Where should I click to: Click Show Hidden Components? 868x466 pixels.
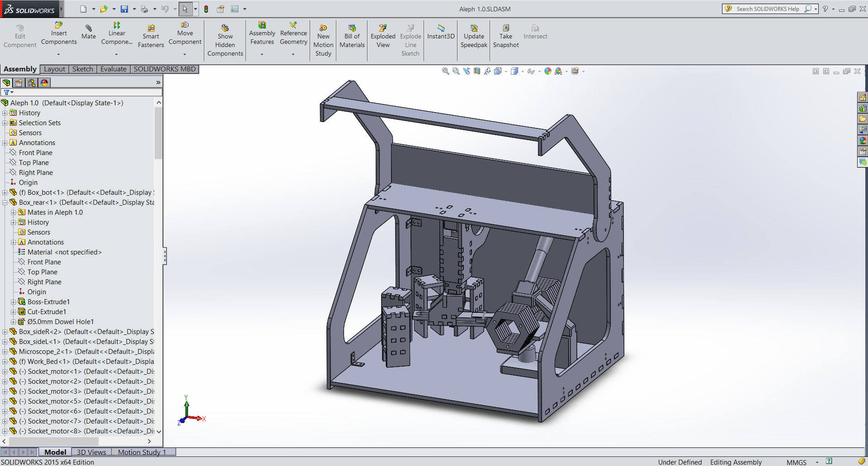tap(225, 40)
